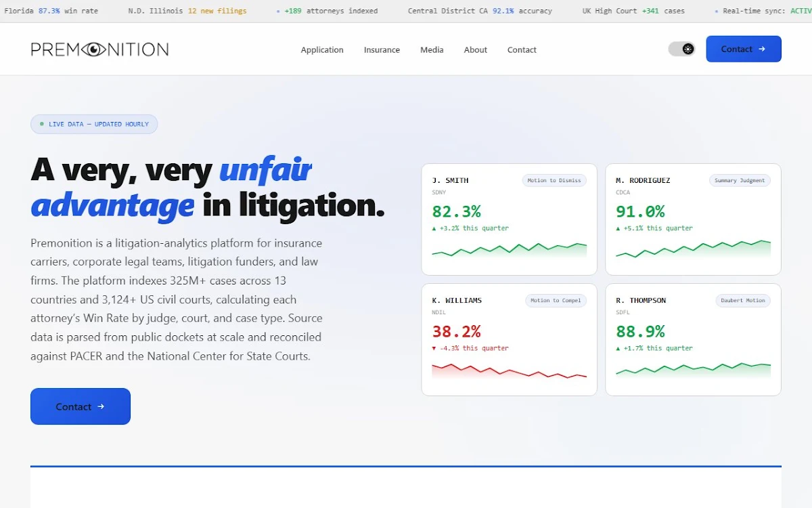The height and width of the screenshot is (508, 812).
Task: Open the Insurance menu item
Action: point(382,49)
